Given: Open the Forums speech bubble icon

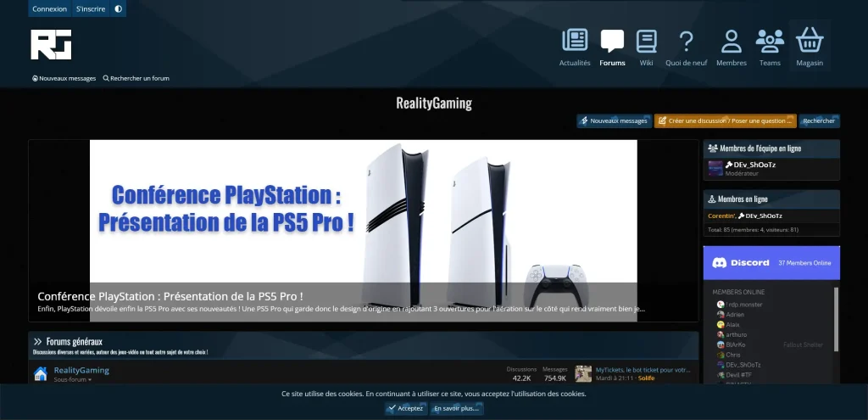Looking at the screenshot, I should 612,41.
